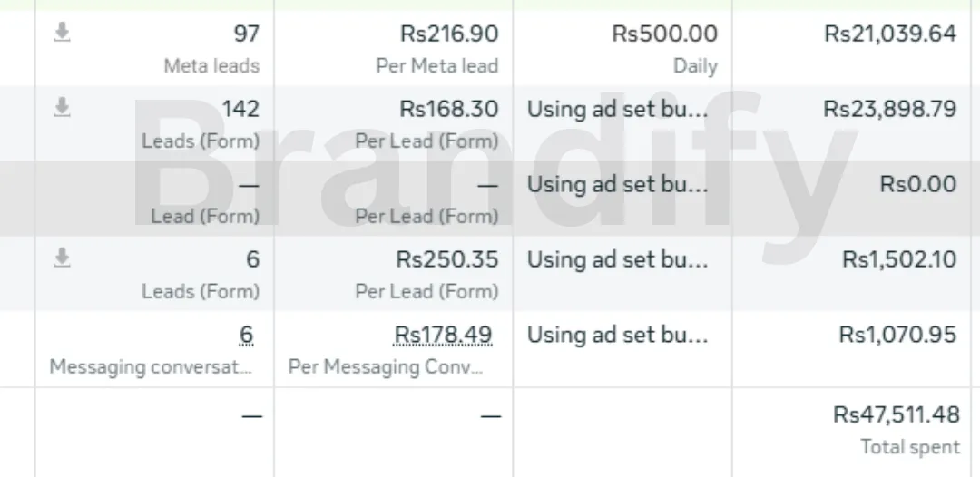Click the Rs23,898.79 amount spent value
This screenshot has width=980, height=477.
pos(889,110)
